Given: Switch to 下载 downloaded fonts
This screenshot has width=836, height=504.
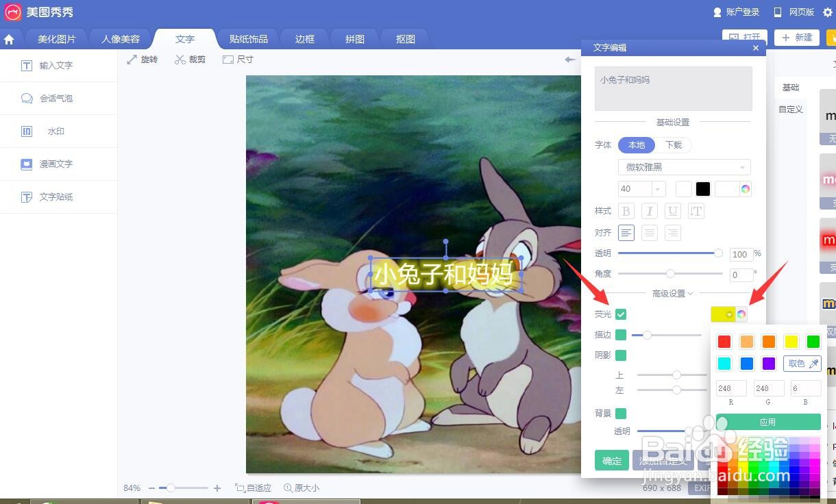Looking at the screenshot, I should [674, 145].
